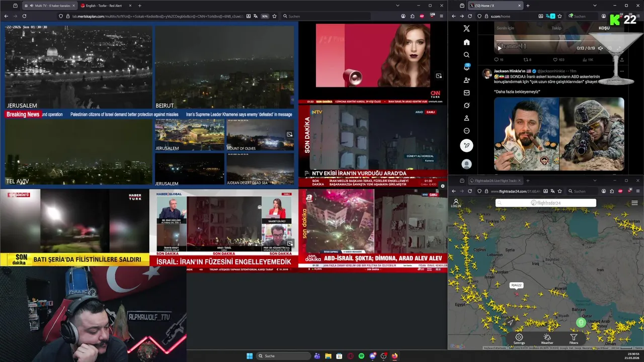Image resolution: width=644 pixels, height=362 pixels.
Task: Click the 90% zoom indicator in address bar
Action: coord(265,16)
